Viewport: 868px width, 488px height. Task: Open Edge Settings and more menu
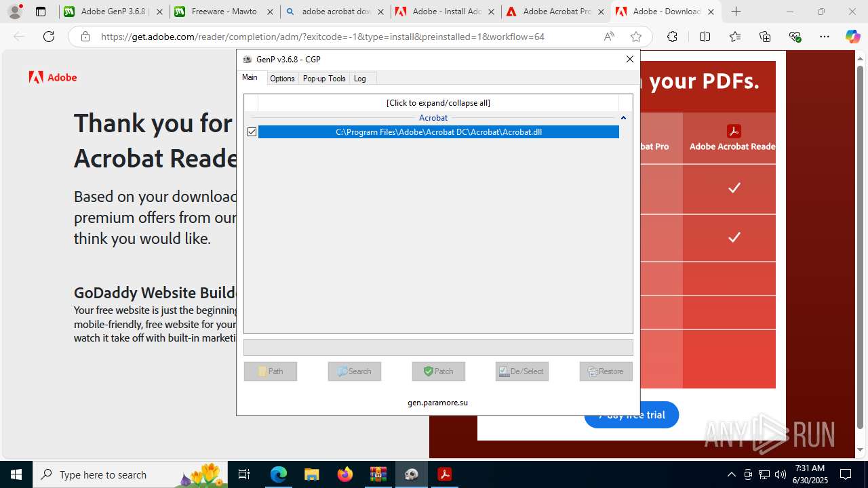[x=825, y=37]
